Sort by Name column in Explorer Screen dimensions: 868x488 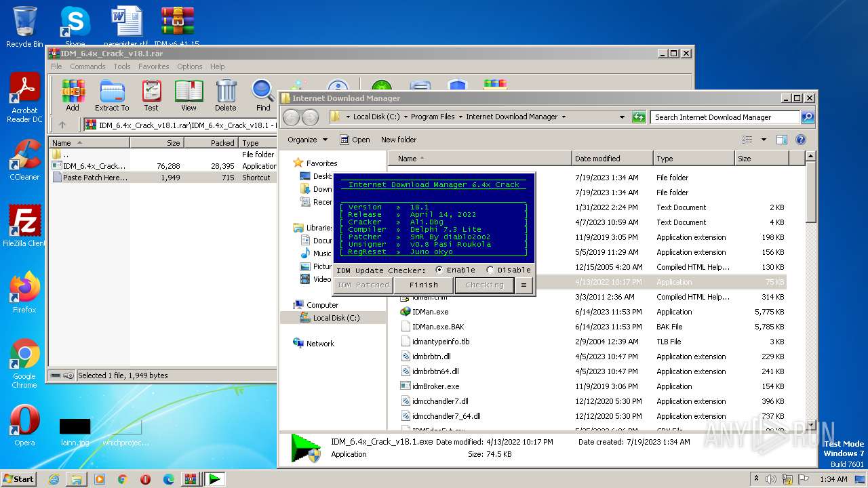(481, 159)
